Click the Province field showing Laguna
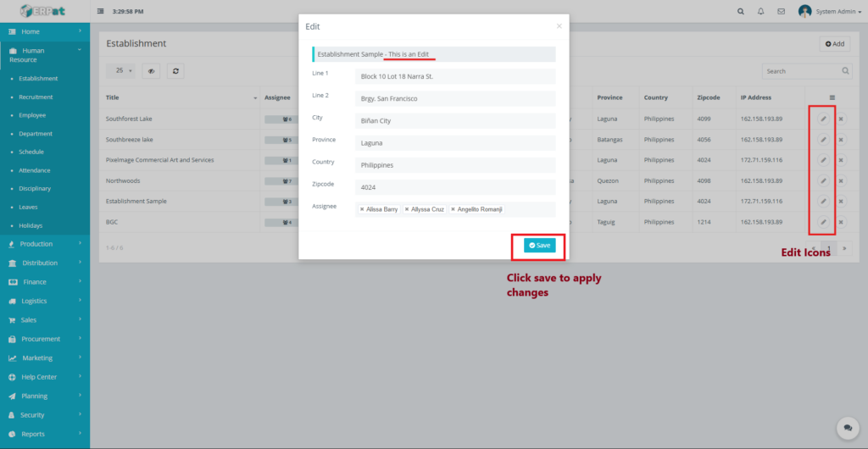The width and height of the screenshot is (868, 449). 455,142
